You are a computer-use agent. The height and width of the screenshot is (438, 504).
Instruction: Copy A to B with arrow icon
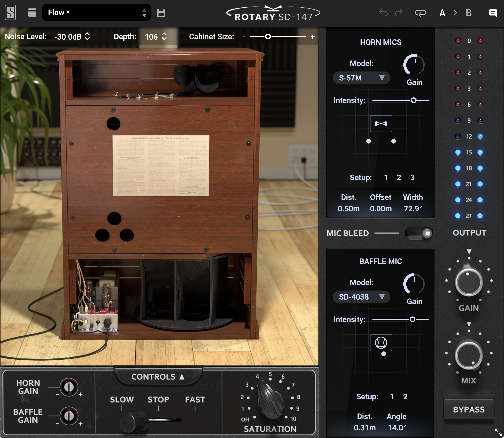[x=455, y=13]
